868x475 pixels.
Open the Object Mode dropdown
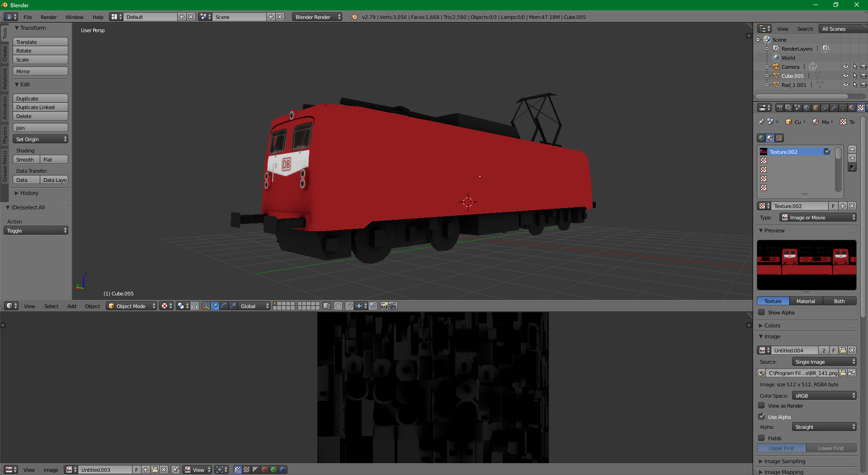pos(132,306)
